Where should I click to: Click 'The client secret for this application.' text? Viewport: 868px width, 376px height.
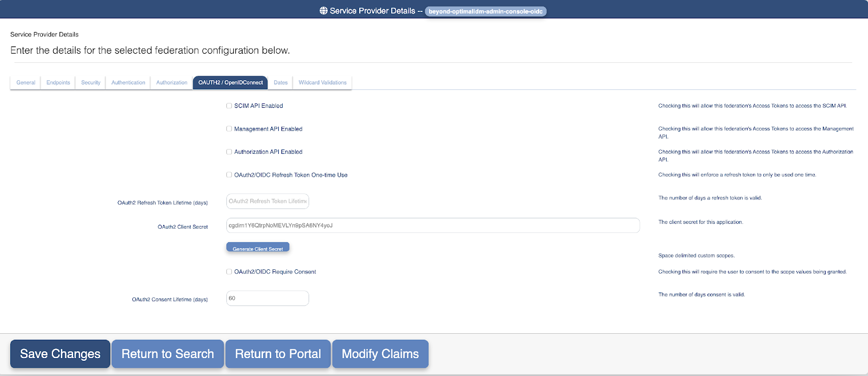tap(701, 222)
